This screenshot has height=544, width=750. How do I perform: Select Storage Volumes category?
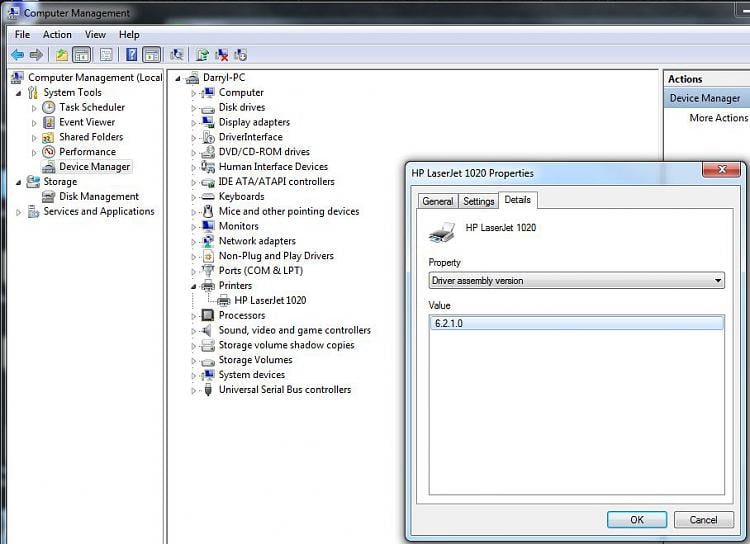point(255,360)
